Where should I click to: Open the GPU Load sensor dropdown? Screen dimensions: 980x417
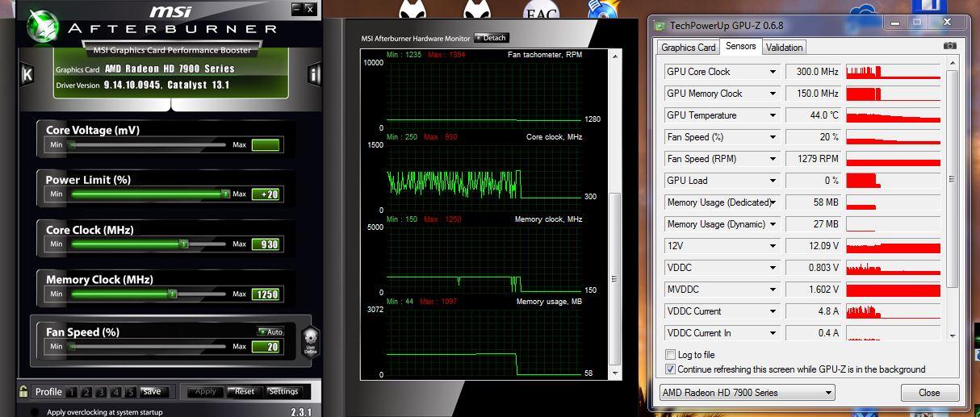(773, 181)
